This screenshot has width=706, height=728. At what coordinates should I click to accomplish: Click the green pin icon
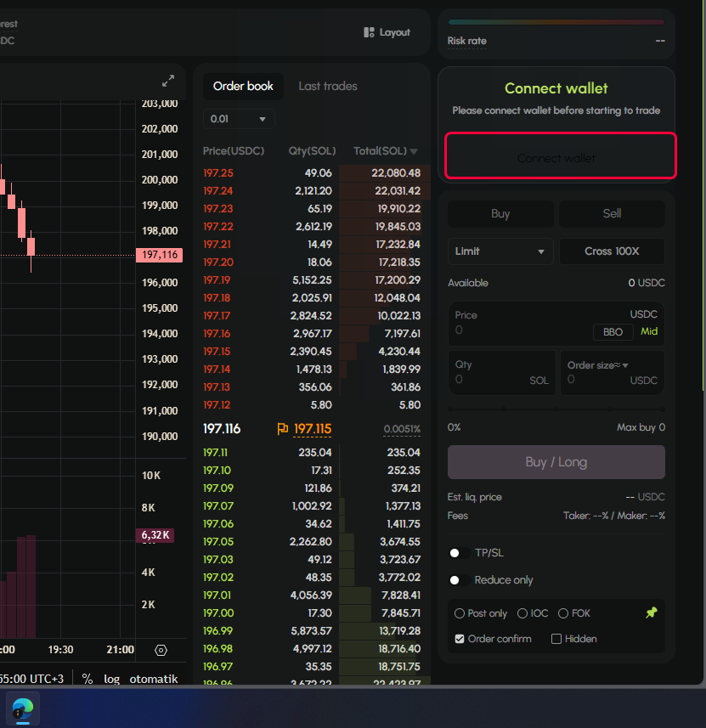click(651, 612)
